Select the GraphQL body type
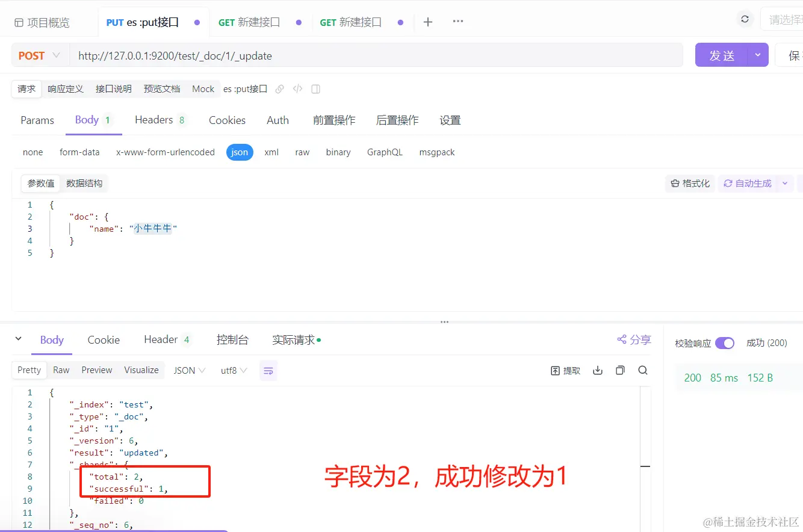Image resolution: width=803 pixels, height=532 pixels. (x=385, y=152)
